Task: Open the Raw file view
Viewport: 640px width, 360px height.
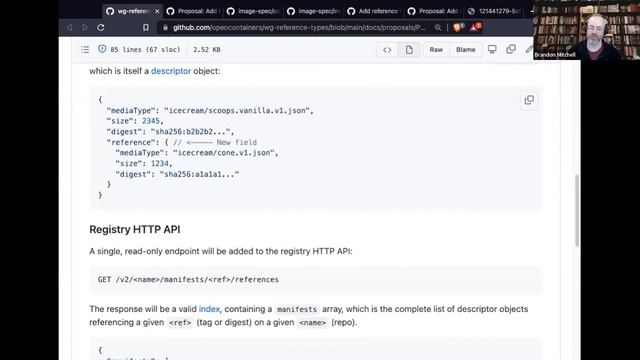Action: (436, 50)
